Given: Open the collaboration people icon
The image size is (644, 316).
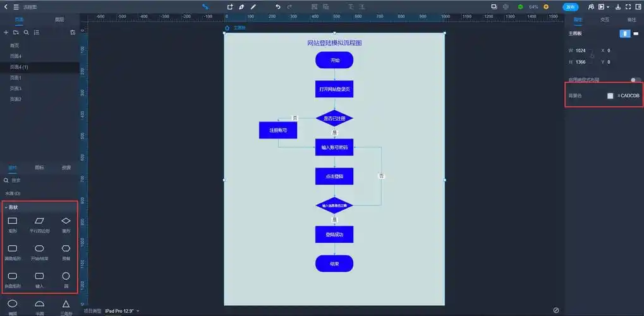Looking at the screenshot, I should pyautogui.click(x=591, y=6).
